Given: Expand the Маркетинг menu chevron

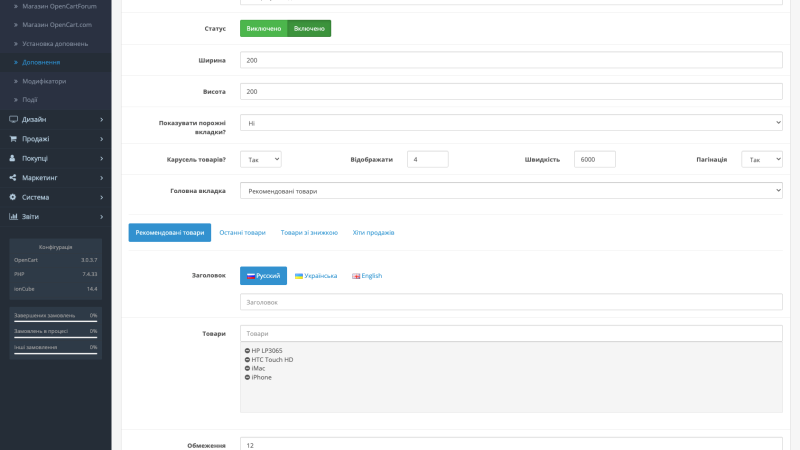Looking at the screenshot, I should pos(102,178).
